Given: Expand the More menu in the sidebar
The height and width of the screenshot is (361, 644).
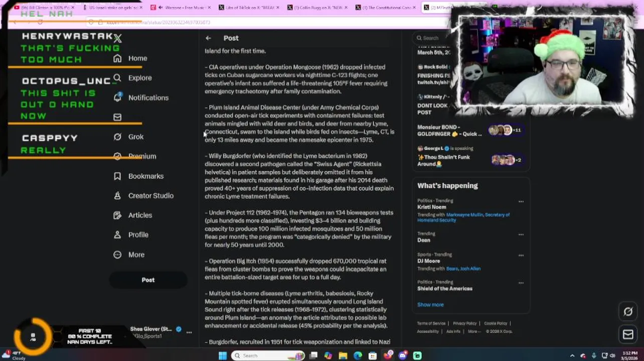Looking at the screenshot, I should pyautogui.click(x=129, y=255).
